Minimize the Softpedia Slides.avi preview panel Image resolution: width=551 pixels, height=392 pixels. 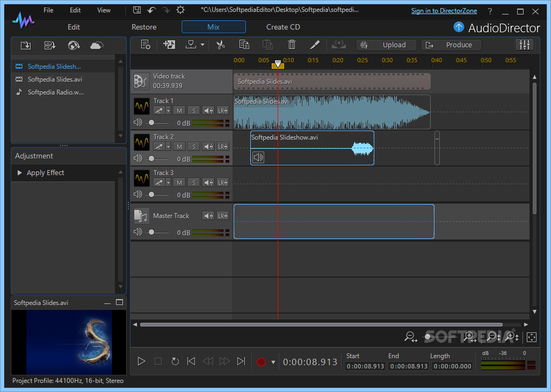click(107, 303)
